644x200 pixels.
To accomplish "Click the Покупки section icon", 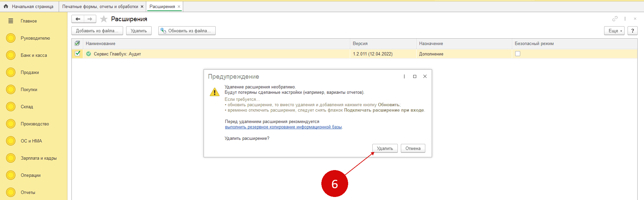I will tap(11, 89).
